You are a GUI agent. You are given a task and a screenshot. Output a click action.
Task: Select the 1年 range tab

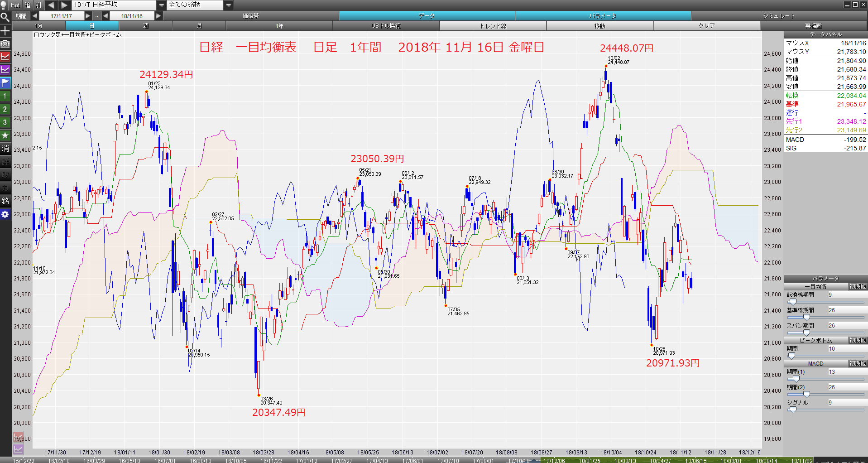279,26
